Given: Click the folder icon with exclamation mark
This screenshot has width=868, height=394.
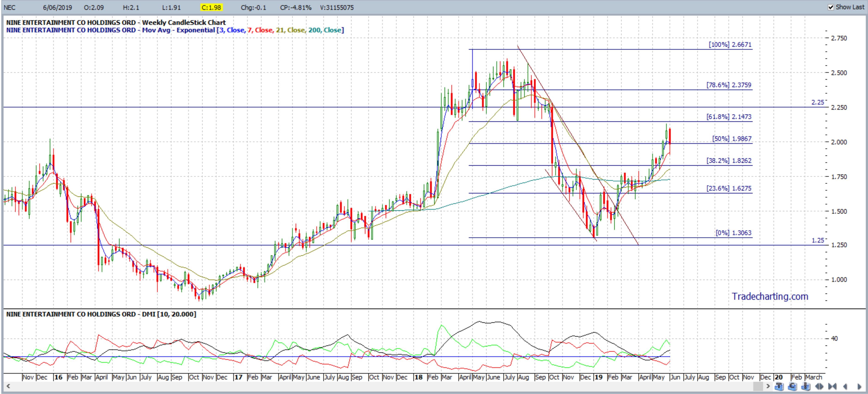Looking at the screenshot, I should click(806, 386).
